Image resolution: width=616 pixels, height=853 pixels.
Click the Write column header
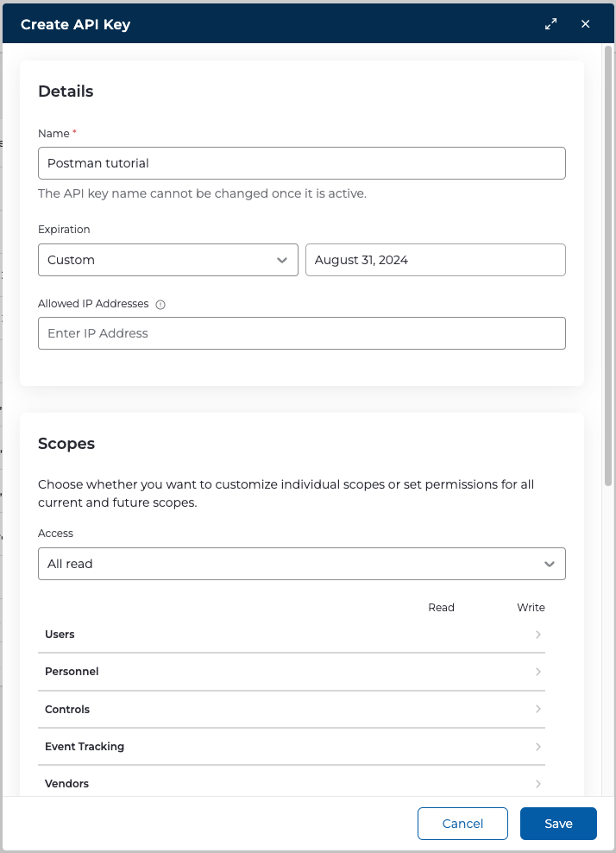531,607
